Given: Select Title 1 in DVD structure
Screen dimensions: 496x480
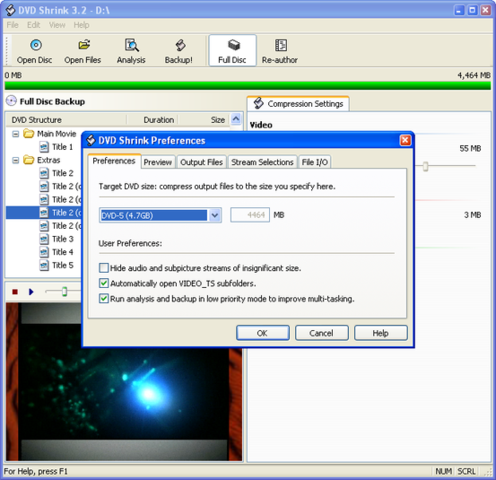Looking at the screenshot, I should click(x=62, y=147).
